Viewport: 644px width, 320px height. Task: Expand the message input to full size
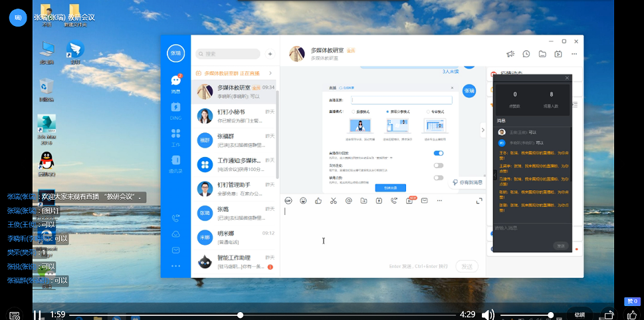[479, 201]
